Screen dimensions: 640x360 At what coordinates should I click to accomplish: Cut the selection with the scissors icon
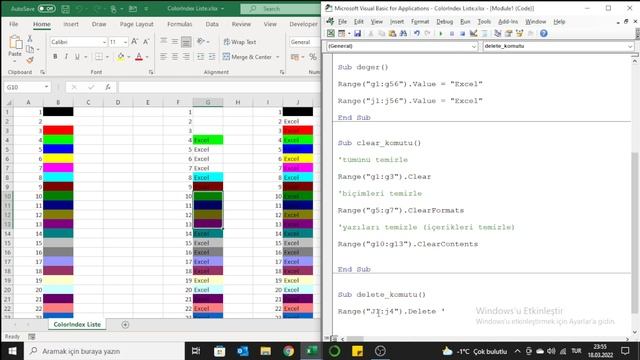pos(30,38)
